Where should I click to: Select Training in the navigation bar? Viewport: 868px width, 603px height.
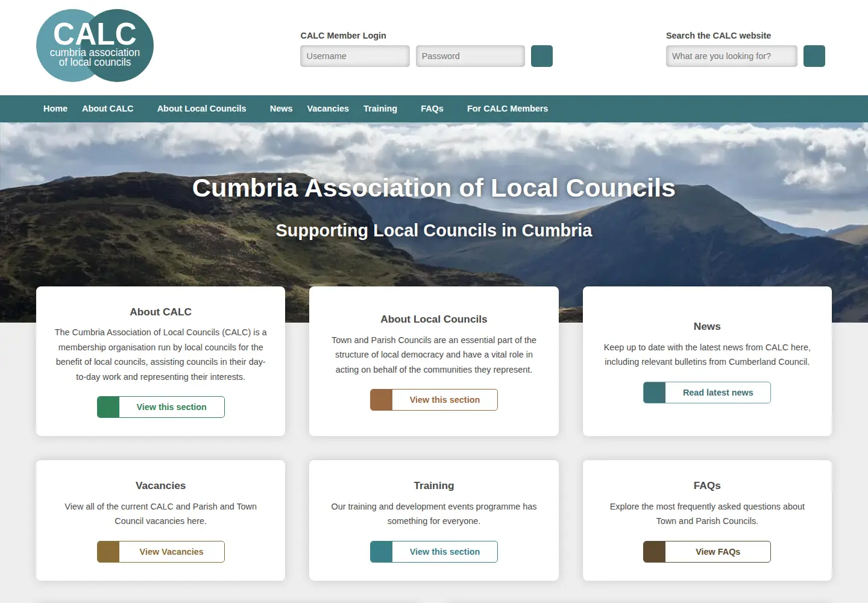(x=380, y=109)
